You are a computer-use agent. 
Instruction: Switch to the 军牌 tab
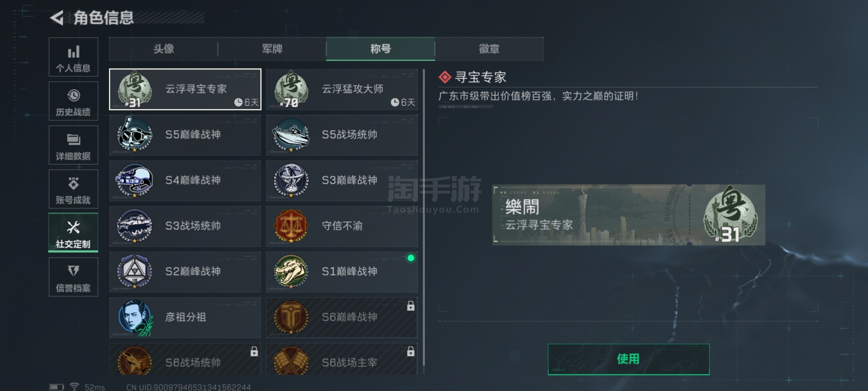point(272,49)
